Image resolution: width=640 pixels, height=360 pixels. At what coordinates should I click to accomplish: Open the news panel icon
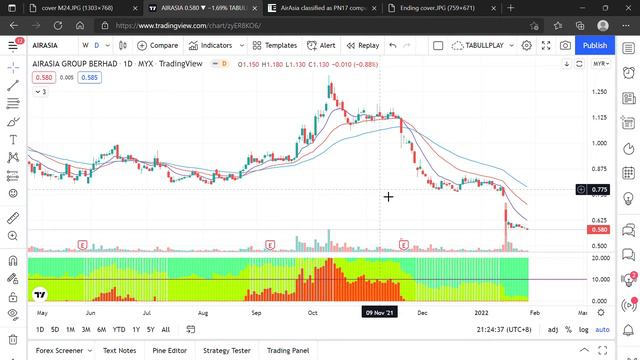[x=629, y=98]
